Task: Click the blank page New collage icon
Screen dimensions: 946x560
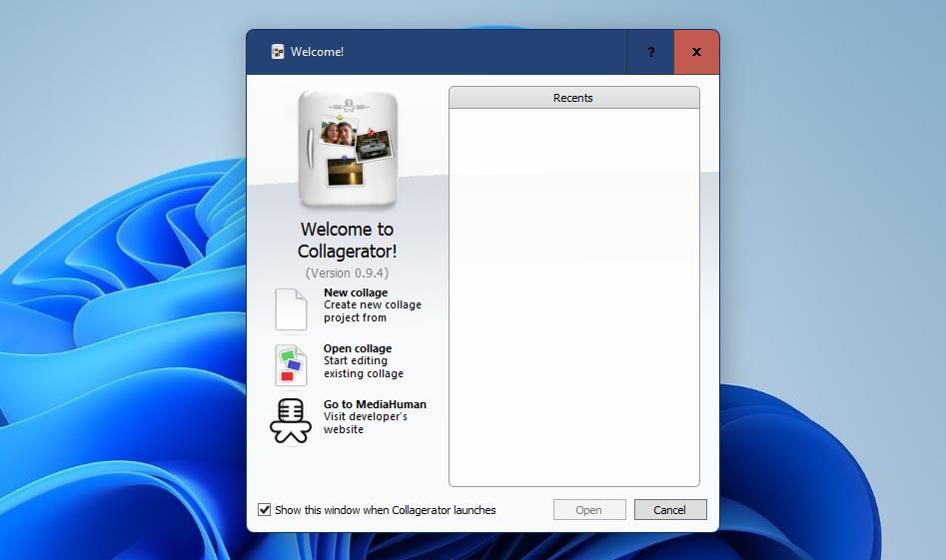Action: pyautogui.click(x=291, y=309)
